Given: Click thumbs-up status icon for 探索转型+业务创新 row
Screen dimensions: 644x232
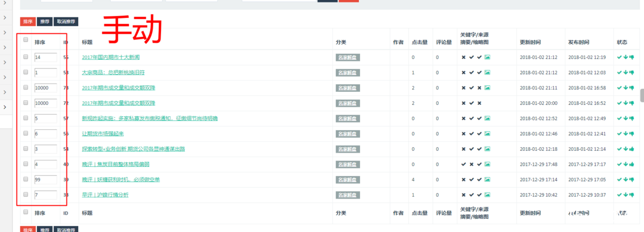Looking at the screenshot, I should pyautogui.click(x=631, y=149).
